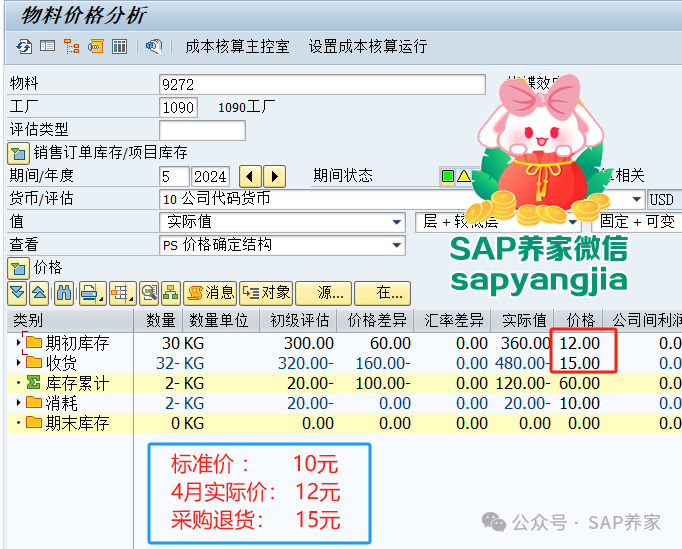
Task: Click the USD currency field
Action: [665, 199]
